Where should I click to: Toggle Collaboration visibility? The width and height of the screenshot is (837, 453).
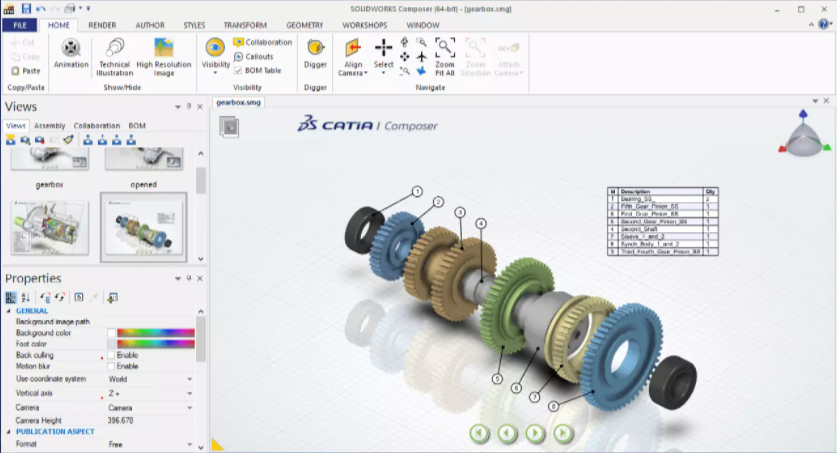pyautogui.click(x=263, y=42)
